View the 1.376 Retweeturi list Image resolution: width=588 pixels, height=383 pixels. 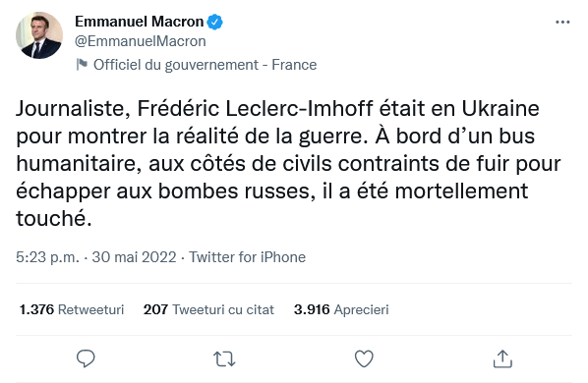pyautogui.click(x=71, y=309)
